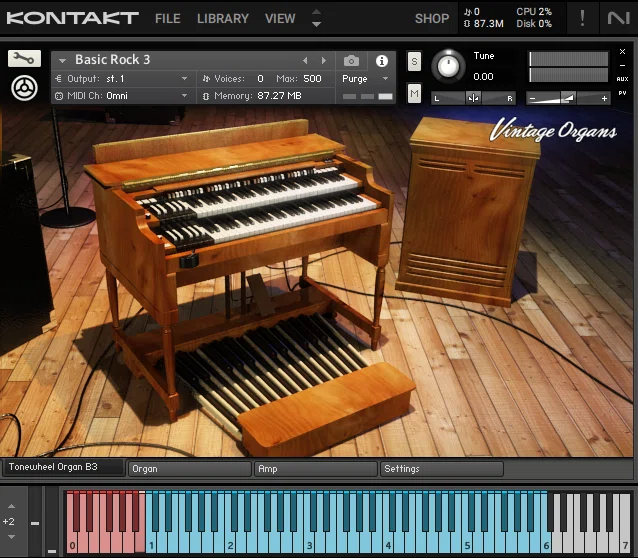Click the Native Instruments wheel logo
The height and width of the screenshot is (558, 638).
point(24,88)
